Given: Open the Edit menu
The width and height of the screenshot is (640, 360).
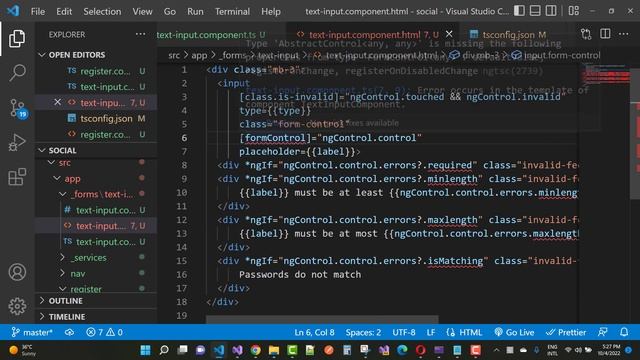Looking at the screenshot, I should point(64,11).
